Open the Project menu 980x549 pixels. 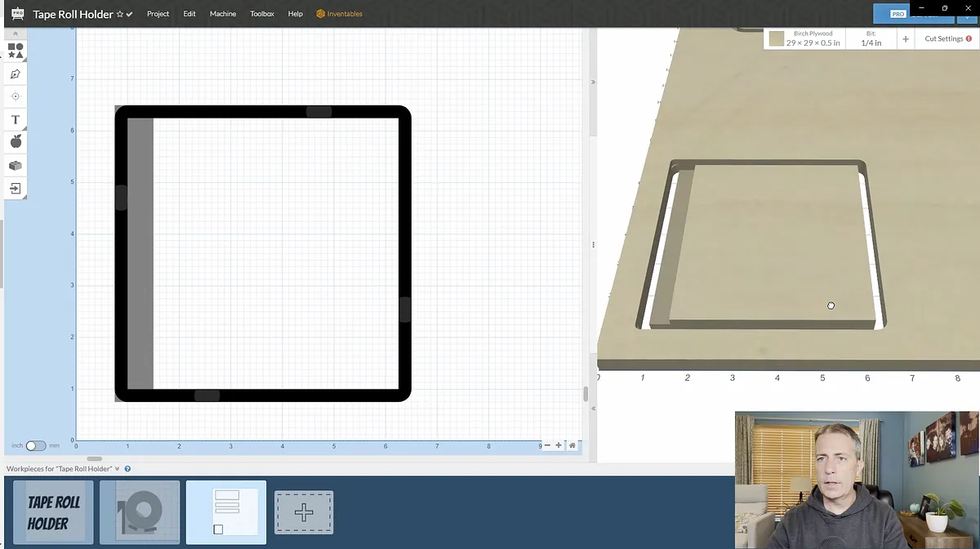coord(158,14)
